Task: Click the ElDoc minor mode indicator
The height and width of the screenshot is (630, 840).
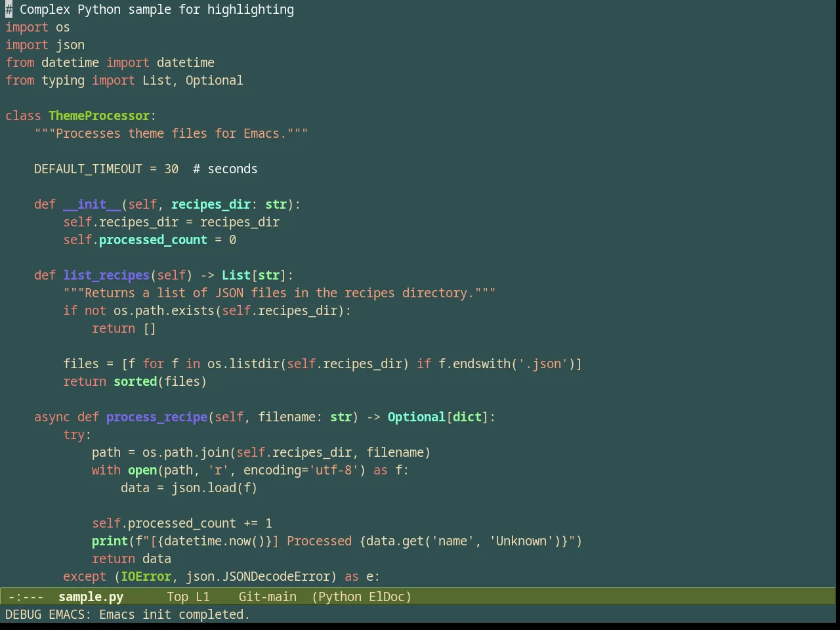Action: coord(387,597)
